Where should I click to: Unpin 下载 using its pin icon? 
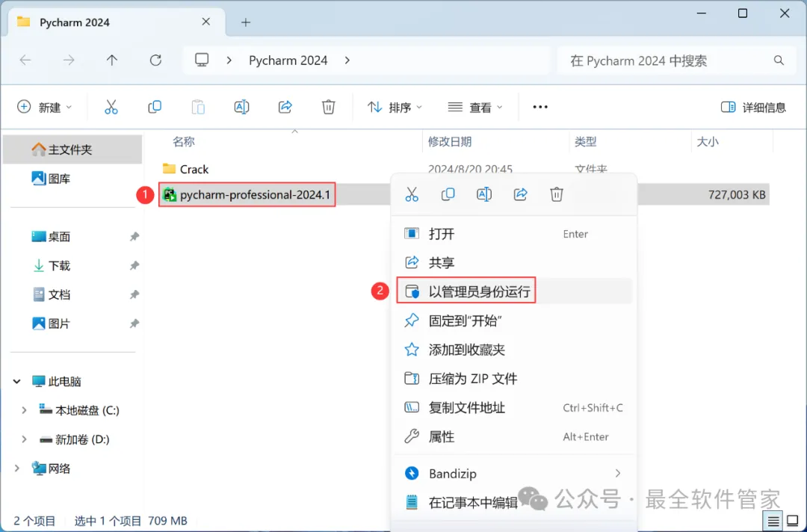[134, 265]
